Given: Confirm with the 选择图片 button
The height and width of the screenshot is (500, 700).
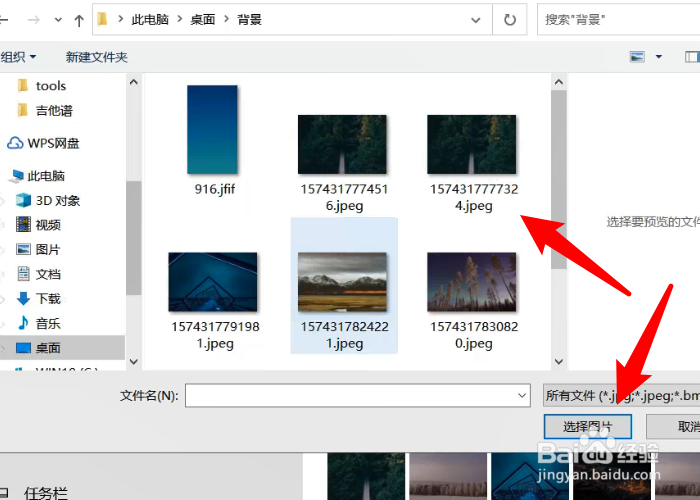Looking at the screenshot, I should tap(588, 427).
